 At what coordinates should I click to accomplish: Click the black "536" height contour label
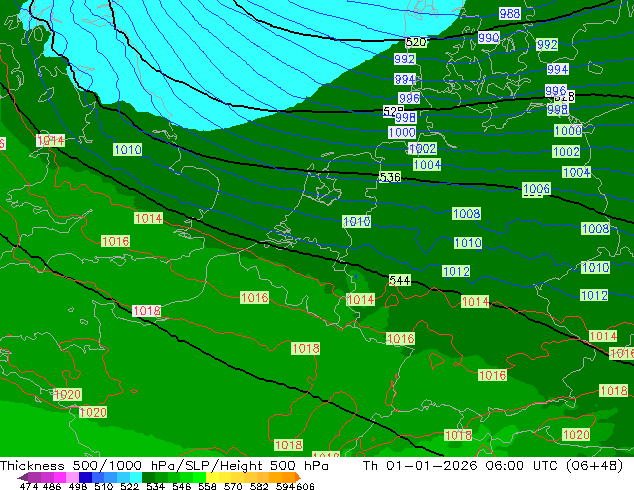390,177
